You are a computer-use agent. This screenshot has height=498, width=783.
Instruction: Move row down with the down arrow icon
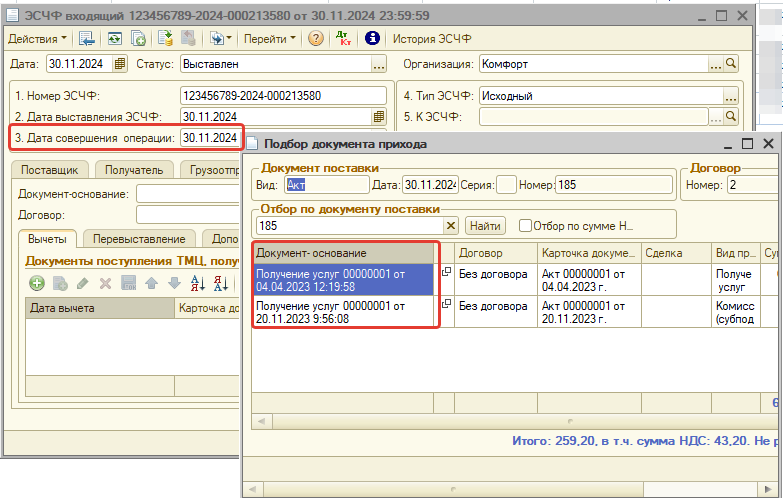click(174, 284)
